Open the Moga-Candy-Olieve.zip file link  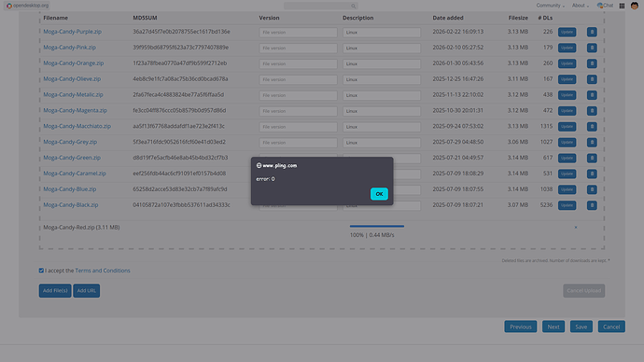(72, 78)
